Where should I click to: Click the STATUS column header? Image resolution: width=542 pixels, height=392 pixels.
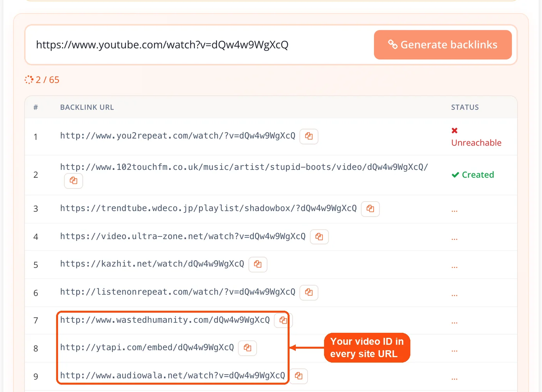pos(465,108)
